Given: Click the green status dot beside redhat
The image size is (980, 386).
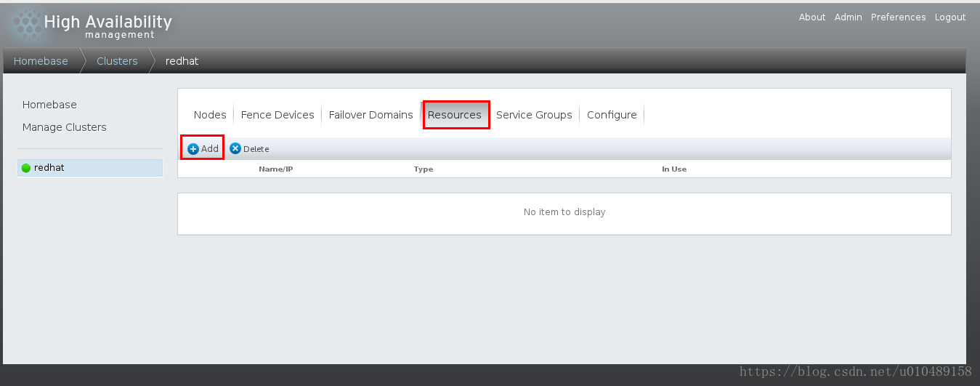Looking at the screenshot, I should pos(26,168).
